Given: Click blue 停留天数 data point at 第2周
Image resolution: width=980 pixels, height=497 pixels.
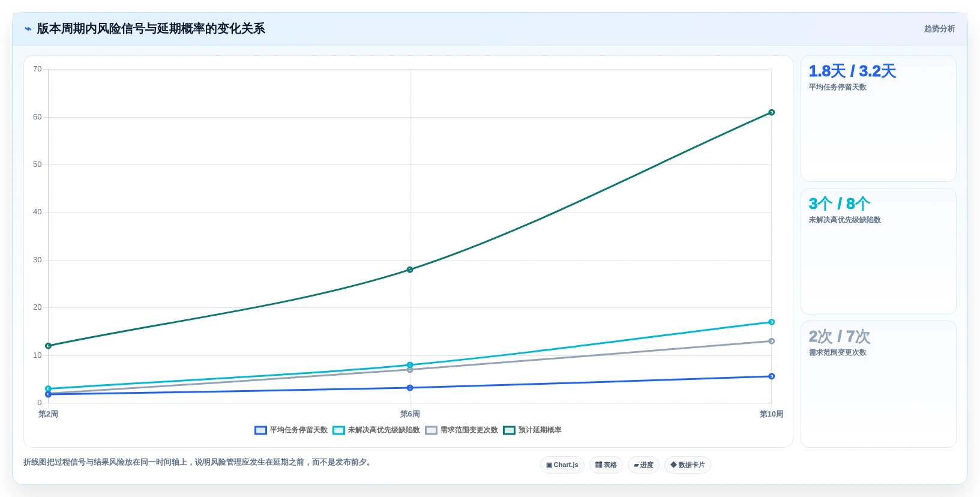Looking at the screenshot, I should pyautogui.click(x=49, y=394).
